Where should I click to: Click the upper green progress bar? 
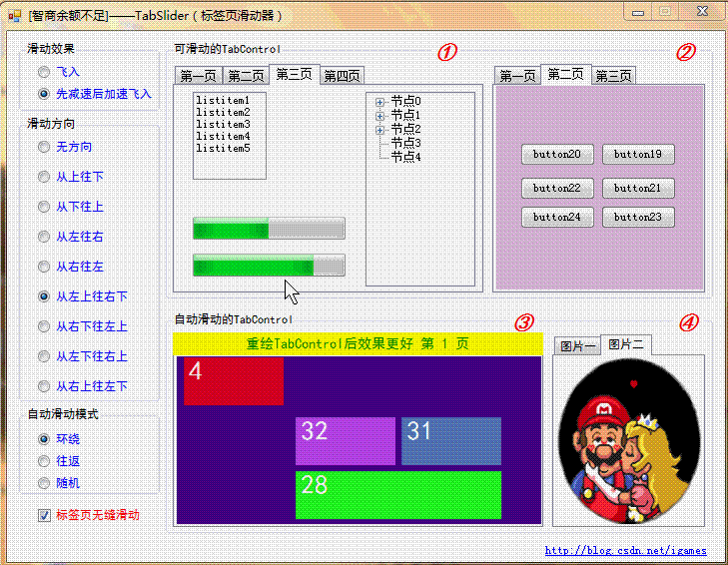(x=269, y=228)
